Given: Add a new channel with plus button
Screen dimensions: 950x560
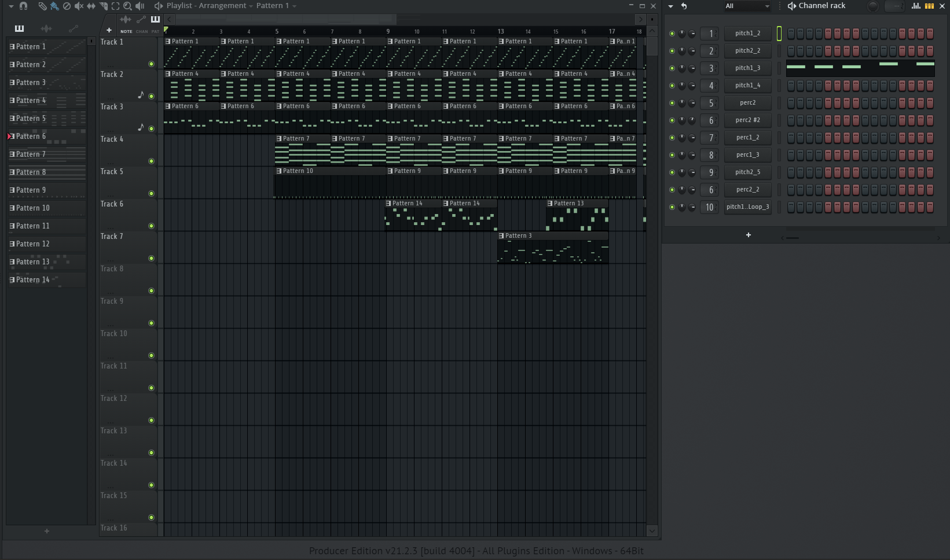Looking at the screenshot, I should [x=748, y=235].
